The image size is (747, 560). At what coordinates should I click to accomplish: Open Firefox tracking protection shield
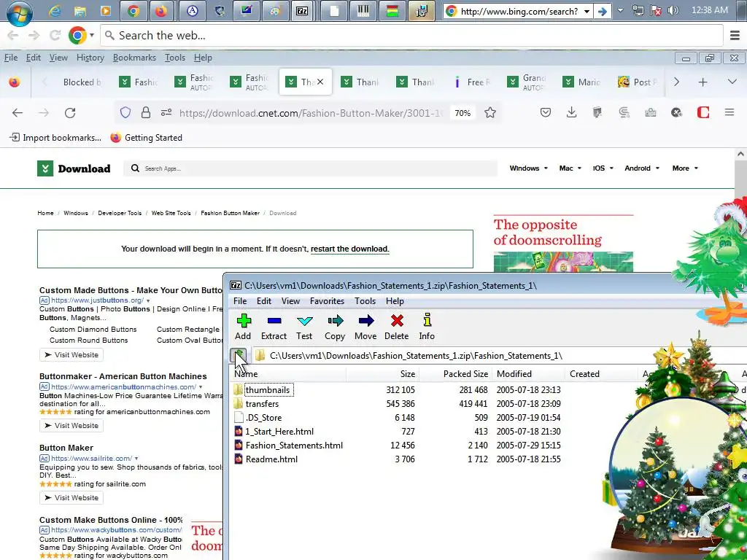coord(125,113)
